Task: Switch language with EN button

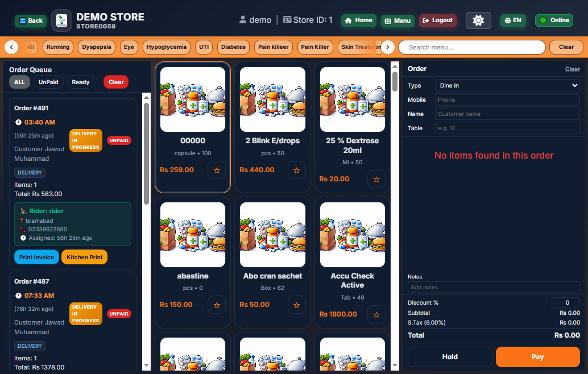Action: 513,20
